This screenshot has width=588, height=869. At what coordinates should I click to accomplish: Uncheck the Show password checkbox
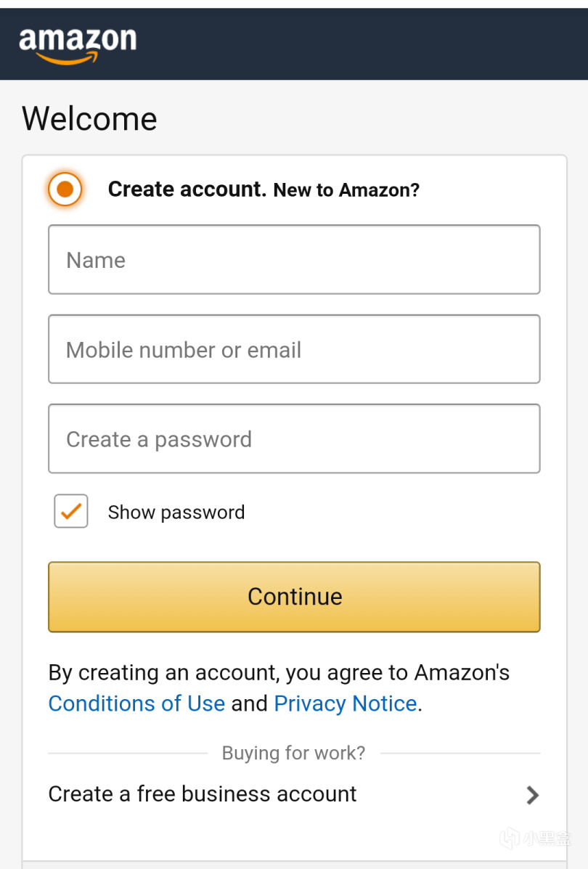coord(71,511)
